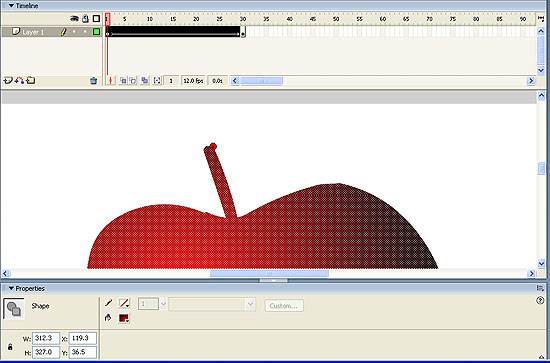
Task: Click the current frame number field
Action: pos(172,81)
